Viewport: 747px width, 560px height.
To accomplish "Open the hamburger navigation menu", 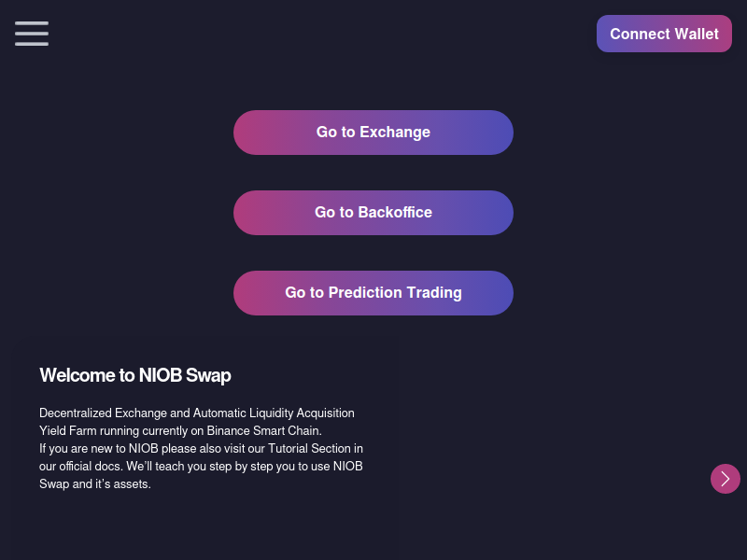I will 32,34.
